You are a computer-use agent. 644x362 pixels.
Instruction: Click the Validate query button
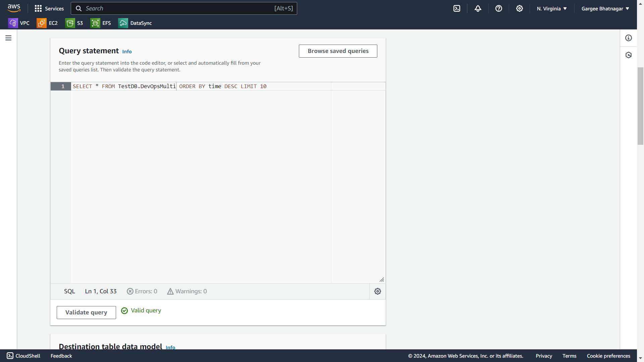[x=86, y=312]
